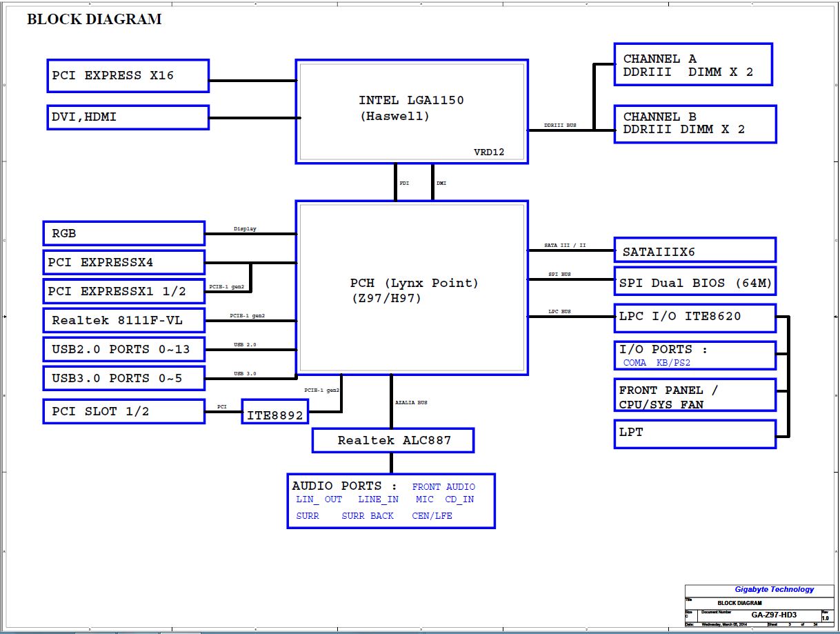This screenshot has width=840, height=634.
Task: Select the SPI Dual BIOS (64M) block
Action: 694,282
